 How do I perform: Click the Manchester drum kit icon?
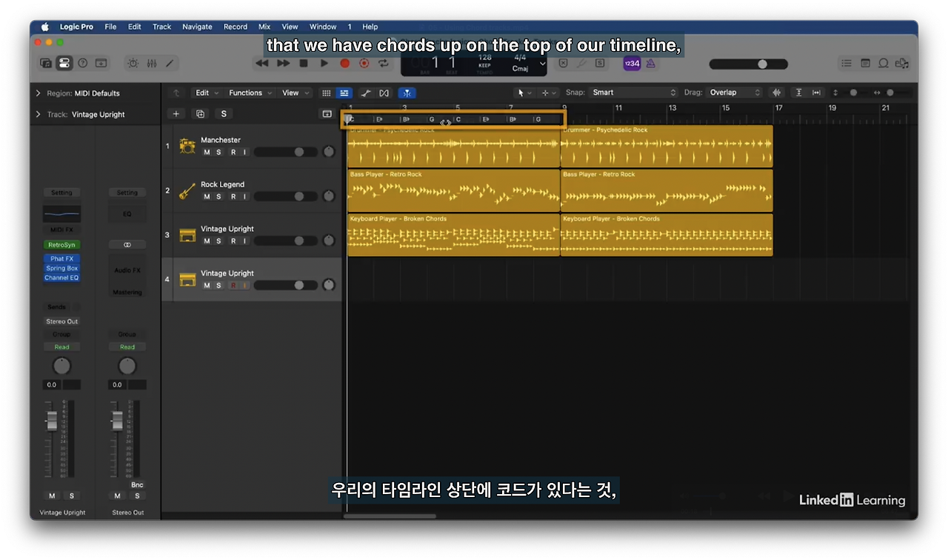[187, 146]
